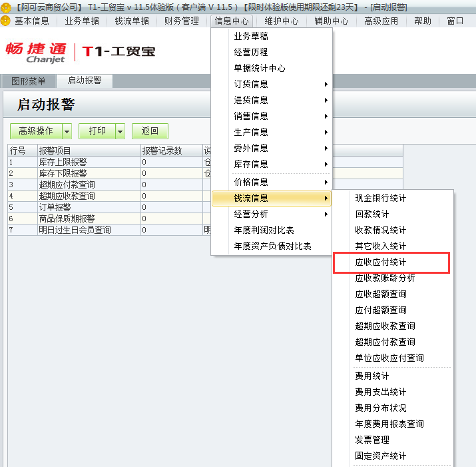Select the 明日过生日会员查询 row
Image resolution: width=476 pixels, height=467 pixels.
coord(109,230)
